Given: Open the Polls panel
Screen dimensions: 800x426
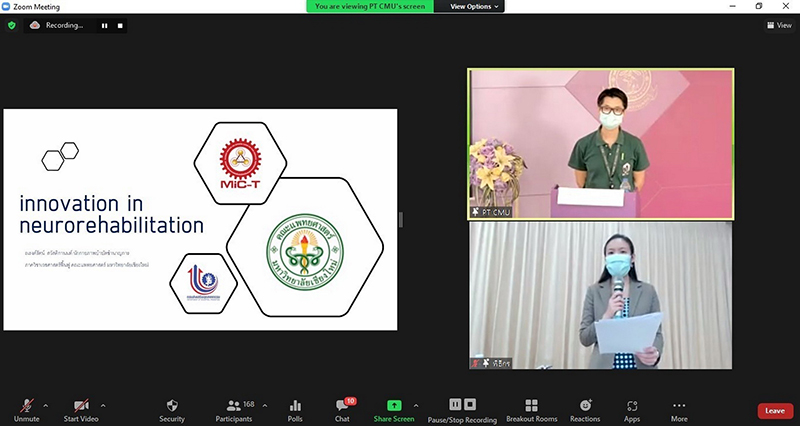Looking at the screenshot, I should click(x=295, y=409).
